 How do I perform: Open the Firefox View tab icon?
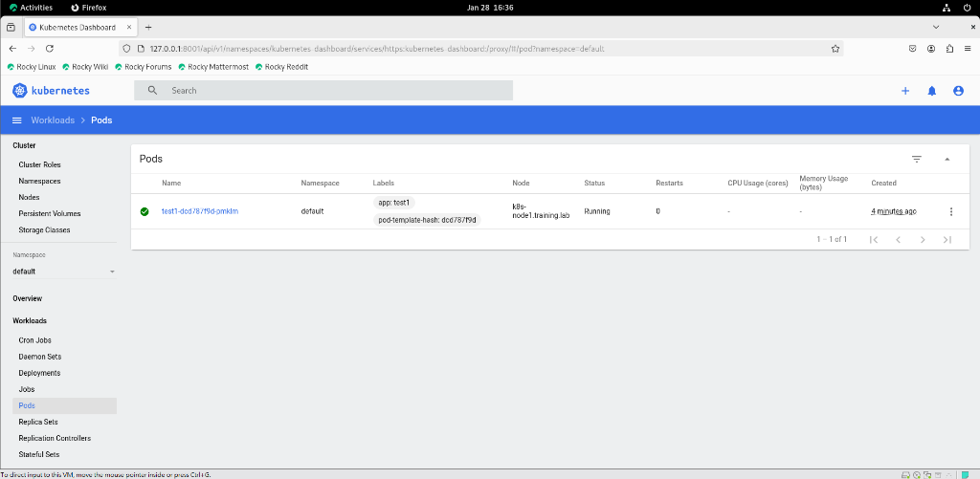tap(11, 28)
